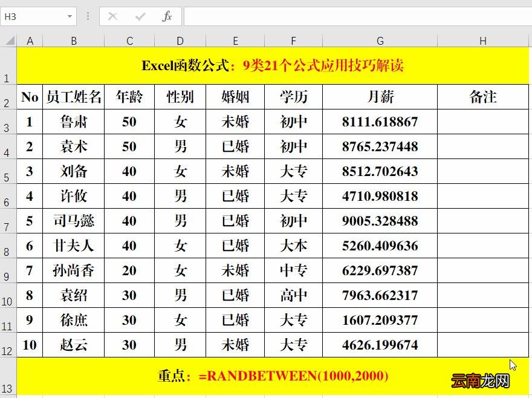Click the 'No' header cell
This screenshot has width=532, height=398.
(x=30, y=97)
